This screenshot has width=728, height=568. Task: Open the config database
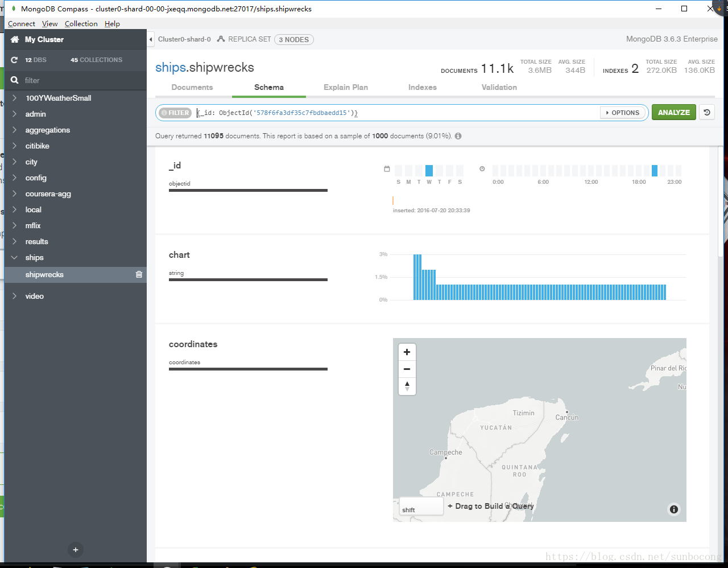click(36, 178)
